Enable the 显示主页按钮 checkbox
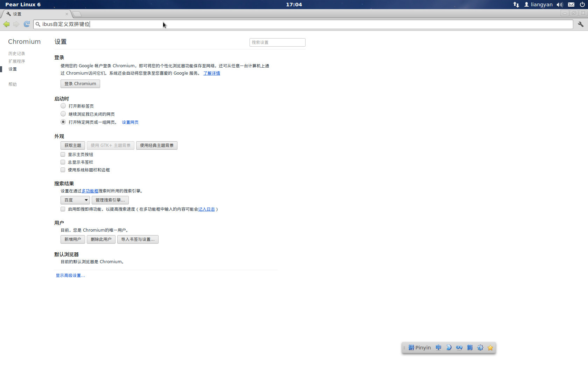Screen dimensions: 588x368 tap(63, 155)
